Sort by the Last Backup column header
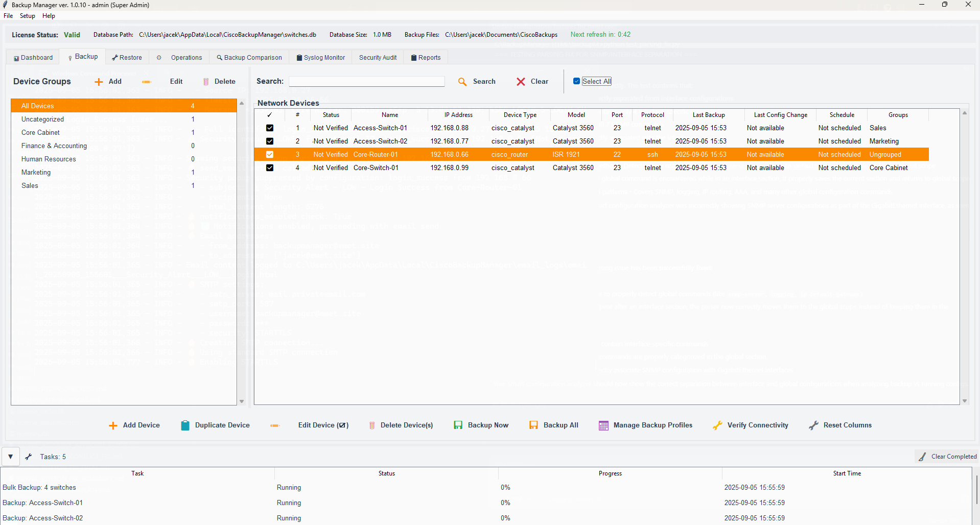 click(x=709, y=115)
